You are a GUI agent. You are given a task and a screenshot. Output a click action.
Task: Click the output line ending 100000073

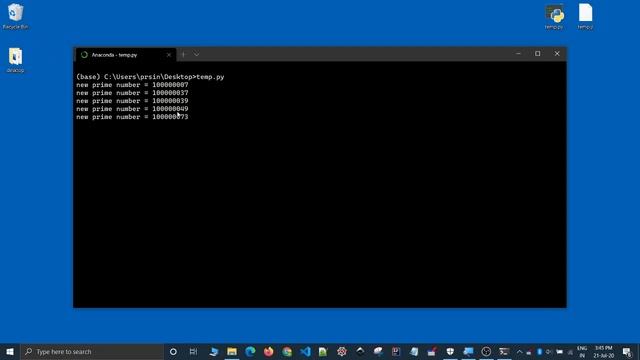132,117
